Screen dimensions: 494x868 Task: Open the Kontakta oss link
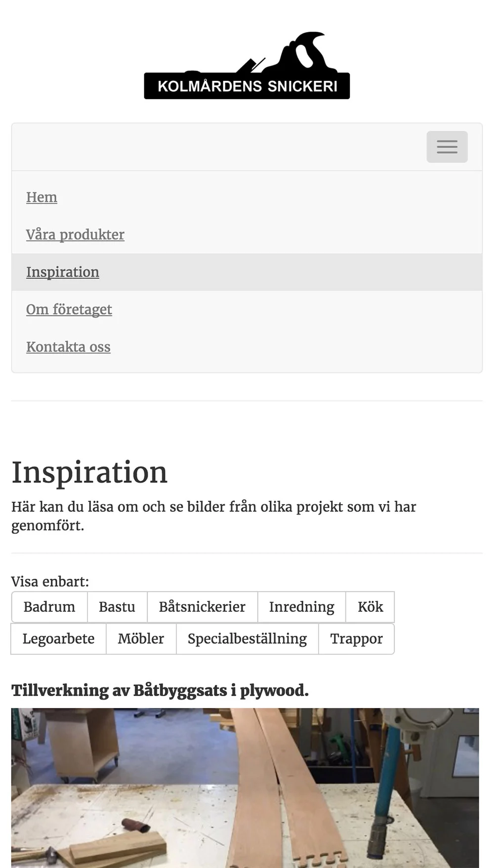pos(68,347)
